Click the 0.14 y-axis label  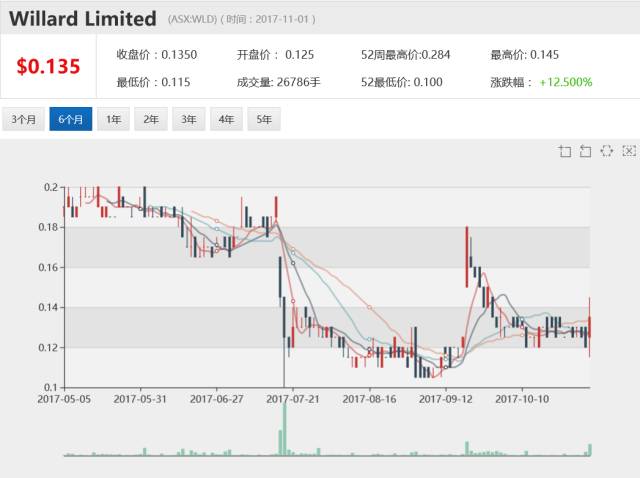point(49,307)
